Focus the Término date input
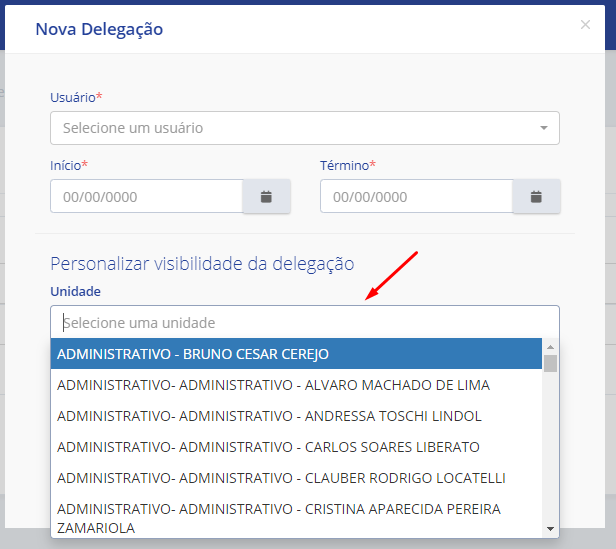This screenshot has width=616, height=549. [x=417, y=197]
